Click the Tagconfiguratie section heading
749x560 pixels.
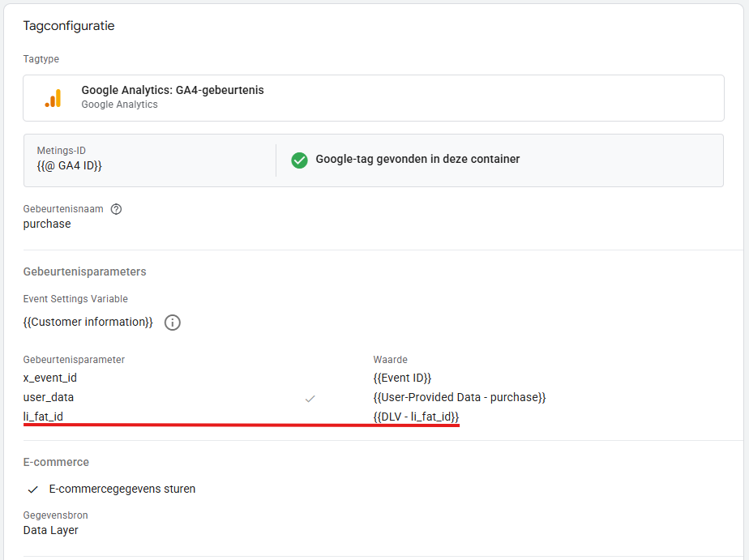point(69,26)
